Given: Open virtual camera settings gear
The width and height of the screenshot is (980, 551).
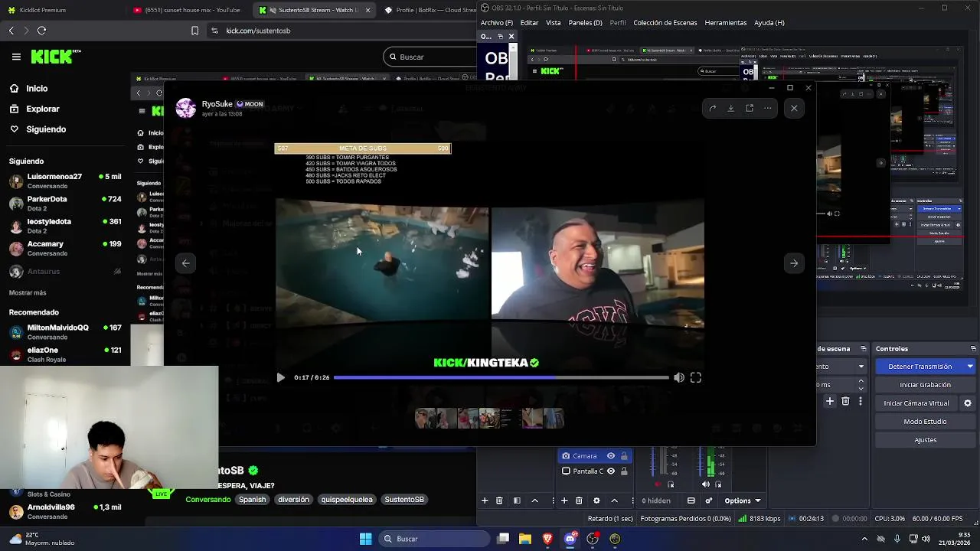Looking at the screenshot, I should click(x=968, y=403).
